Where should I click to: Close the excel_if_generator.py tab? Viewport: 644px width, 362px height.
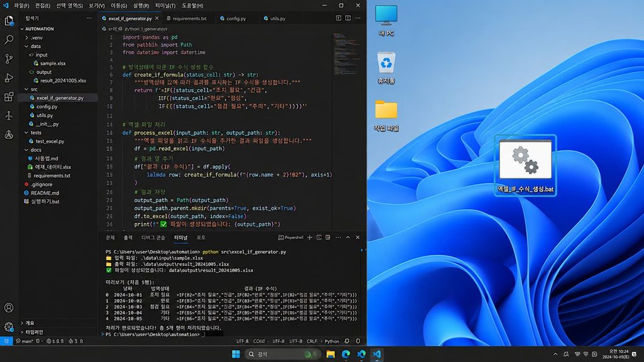coord(157,18)
